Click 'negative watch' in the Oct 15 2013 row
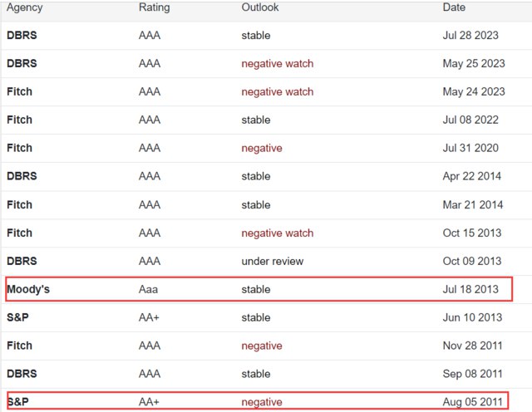Screen dimensions: 532x412 point(277,233)
